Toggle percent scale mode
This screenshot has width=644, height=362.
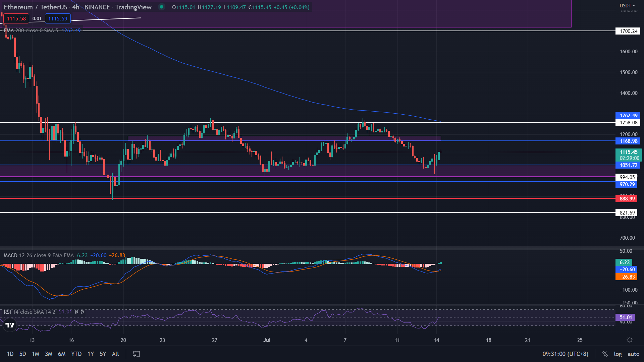[605, 354]
